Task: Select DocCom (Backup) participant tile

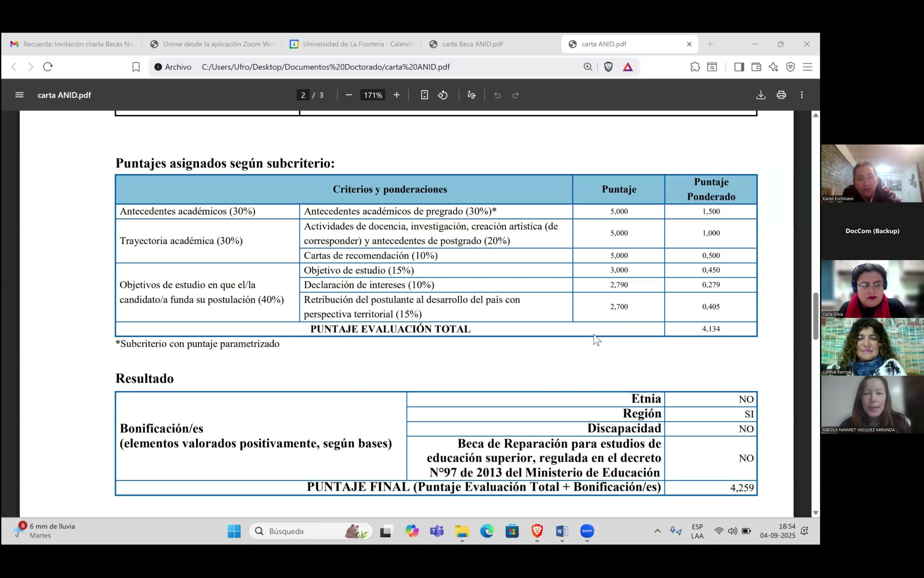Action: pyautogui.click(x=872, y=231)
